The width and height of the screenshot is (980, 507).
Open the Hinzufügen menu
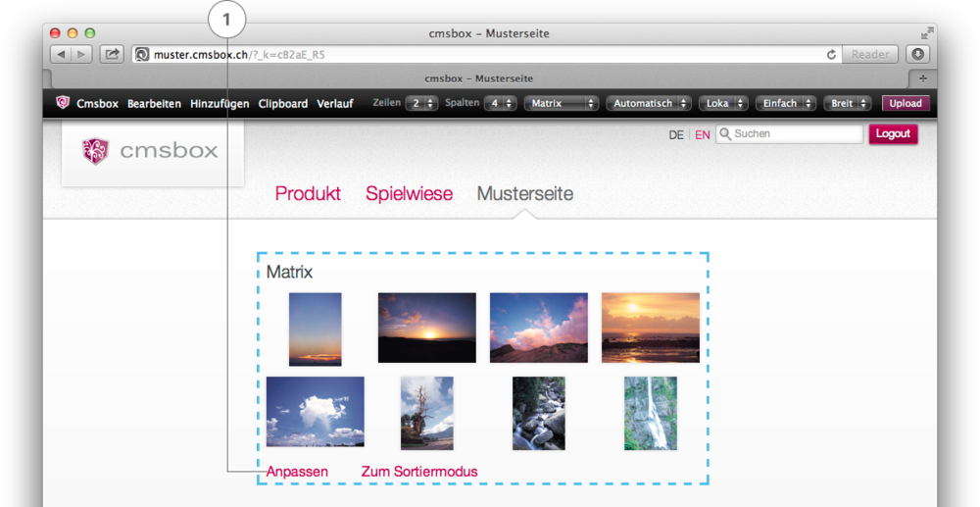tap(220, 103)
